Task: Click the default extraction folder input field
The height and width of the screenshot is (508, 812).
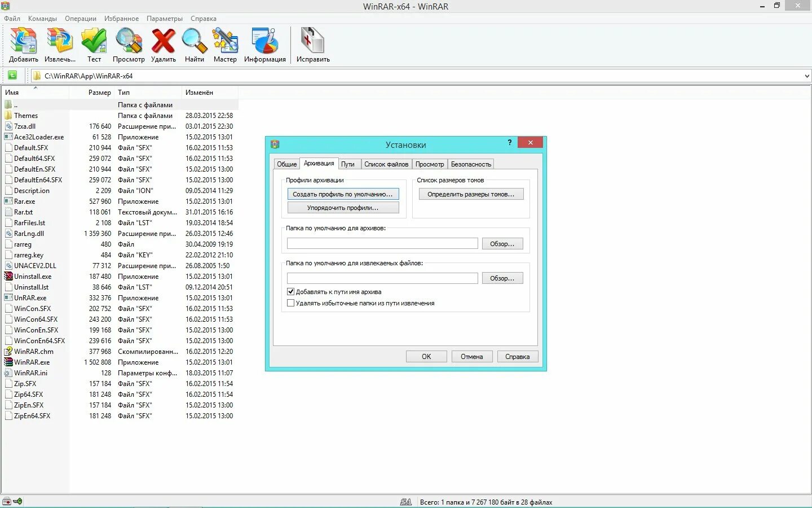Action: coord(382,278)
